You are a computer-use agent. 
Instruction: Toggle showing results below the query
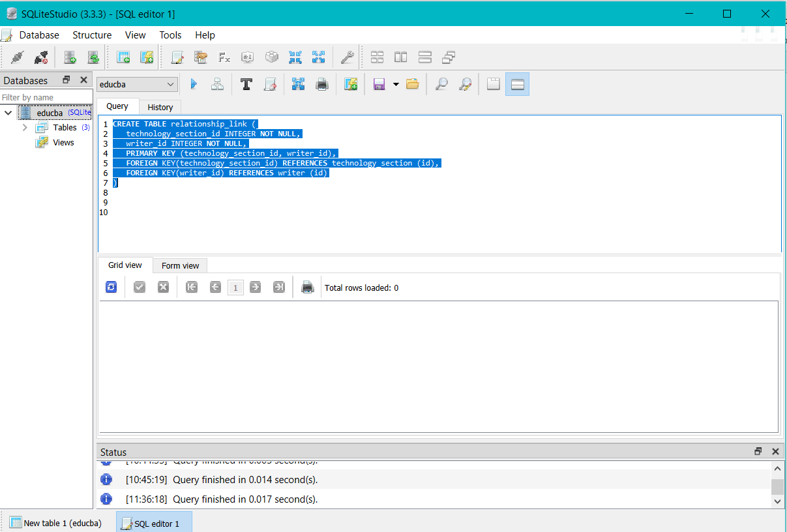[x=517, y=83]
